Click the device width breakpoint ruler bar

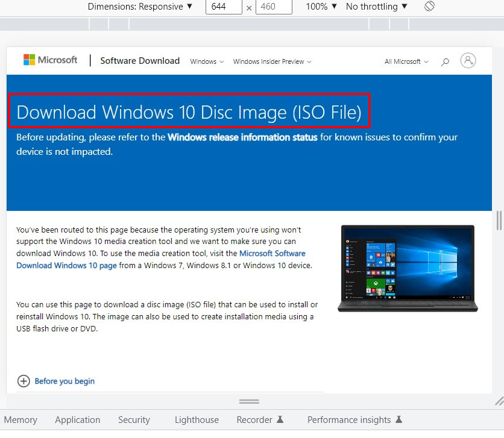252,24
